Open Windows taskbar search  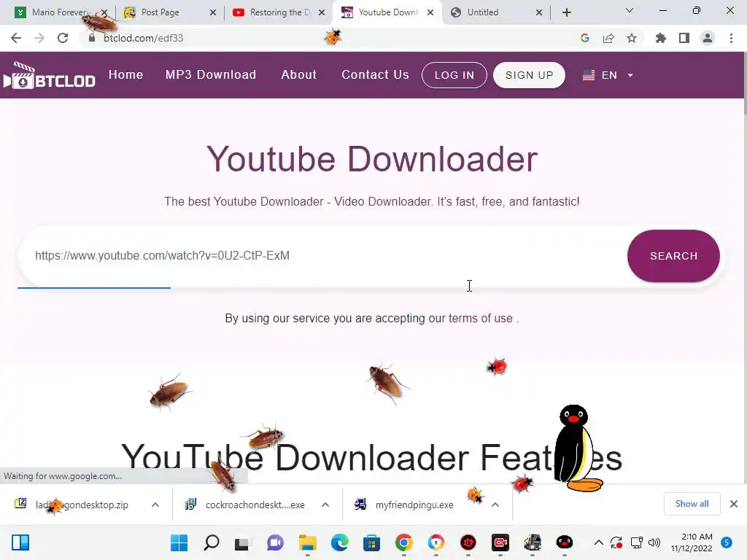pos(211,542)
